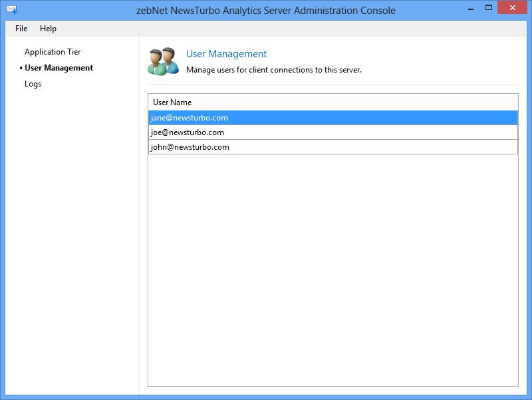Image resolution: width=532 pixels, height=400 pixels.
Task: Click the window title bar text
Action: (x=265, y=11)
